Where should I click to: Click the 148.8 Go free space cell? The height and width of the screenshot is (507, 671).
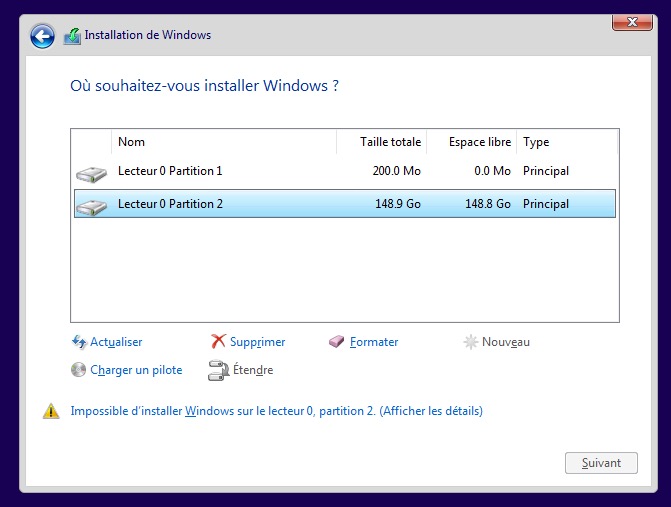coord(488,204)
